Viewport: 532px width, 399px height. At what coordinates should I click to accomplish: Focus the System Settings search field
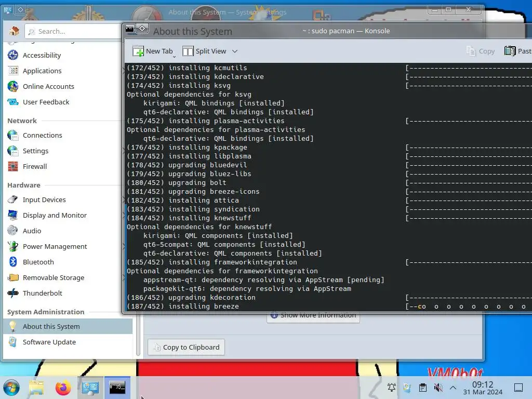[73, 31]
